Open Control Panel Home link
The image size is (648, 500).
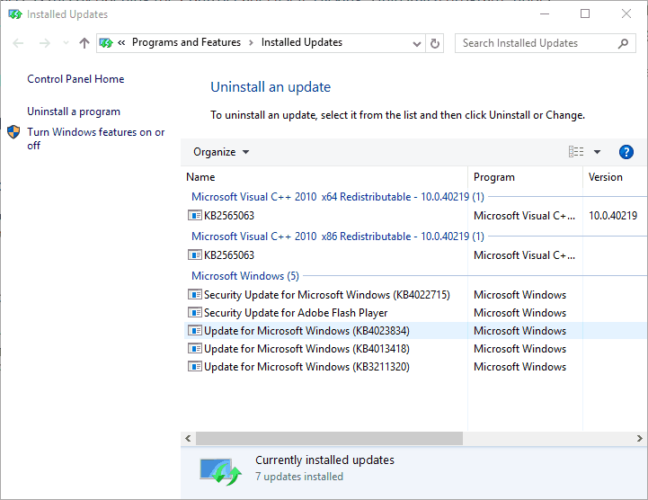(x=76, y=79)
